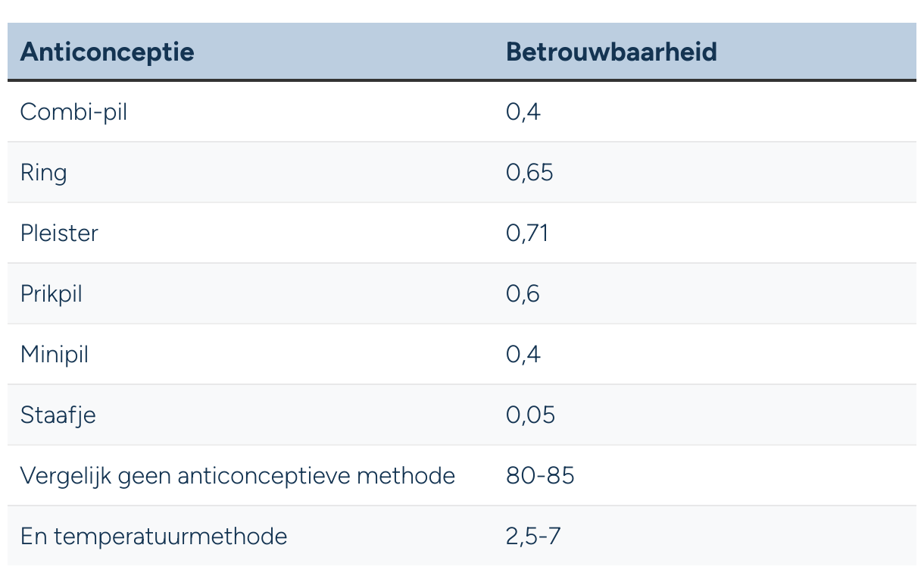Screen dimensions: 924x573
Task: Select 'Vergelijk geen anticonceptieve methode' text
Action: 238,476
